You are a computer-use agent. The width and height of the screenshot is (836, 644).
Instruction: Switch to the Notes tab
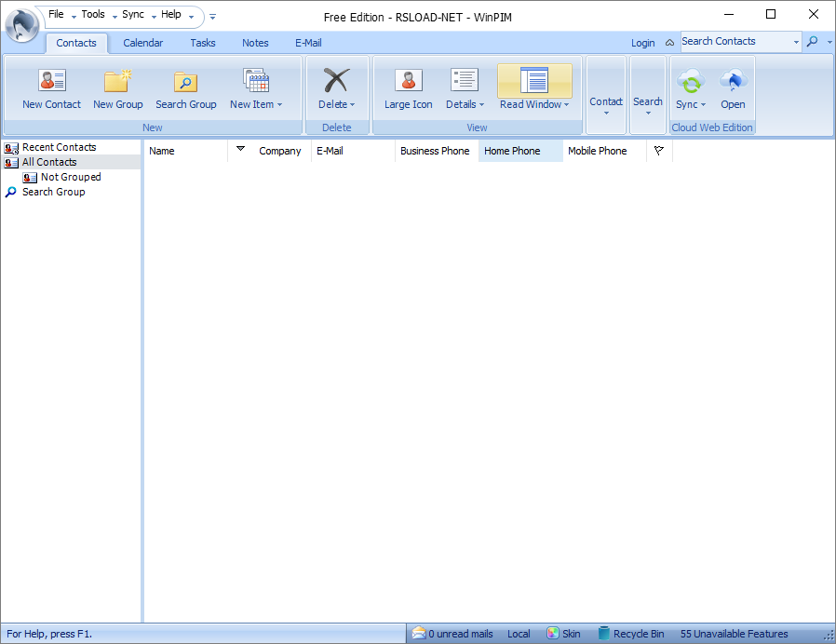click(255, 43)
